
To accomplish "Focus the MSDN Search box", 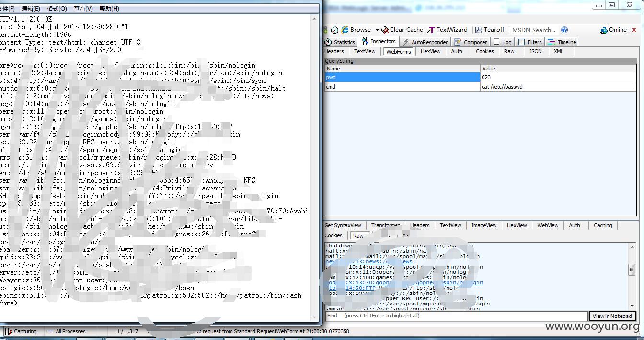I will click(534, 30).
